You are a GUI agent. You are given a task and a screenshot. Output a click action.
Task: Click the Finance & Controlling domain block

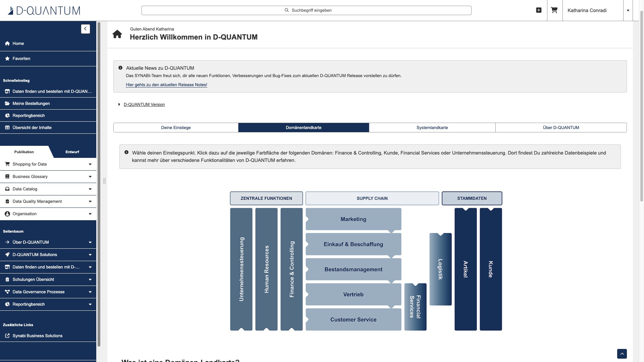click(291, 269)
